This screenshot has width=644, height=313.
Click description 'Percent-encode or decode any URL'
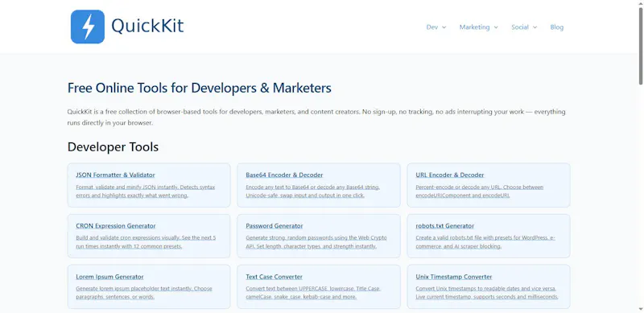[479, 192]
